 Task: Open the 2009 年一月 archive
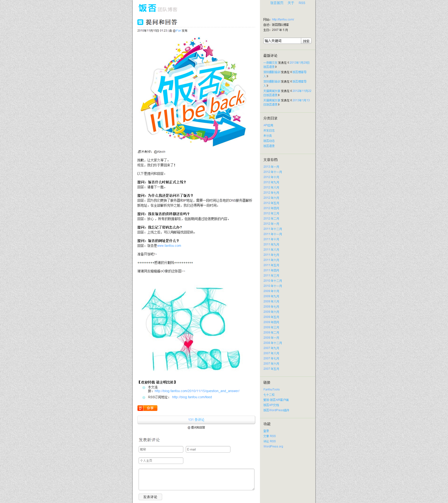coord(271,337)
